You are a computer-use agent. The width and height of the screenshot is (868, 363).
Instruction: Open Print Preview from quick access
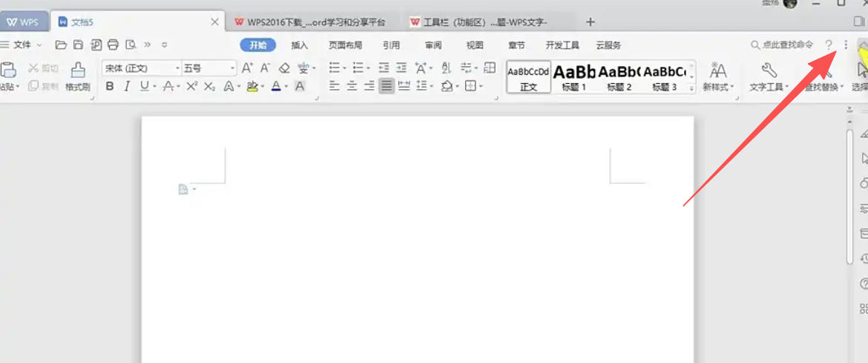coord(131,45)
